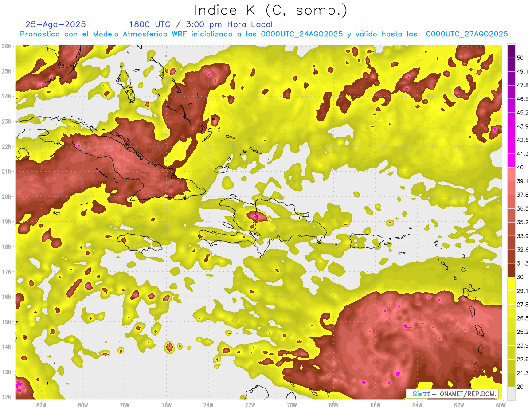Screen dimensions: 532x411
Task: Click the 70W longitude axis label
Action: pyautogui.click(x=292, y=405)
